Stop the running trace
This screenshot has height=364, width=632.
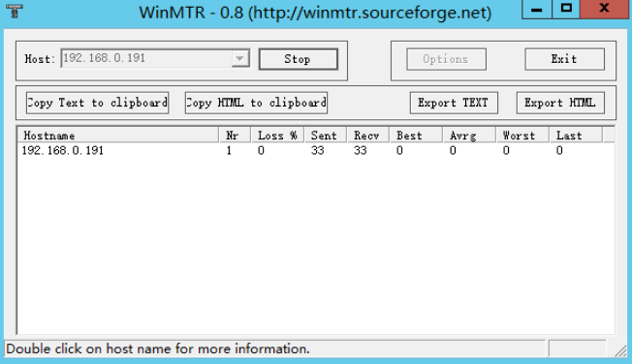point(298,59)
